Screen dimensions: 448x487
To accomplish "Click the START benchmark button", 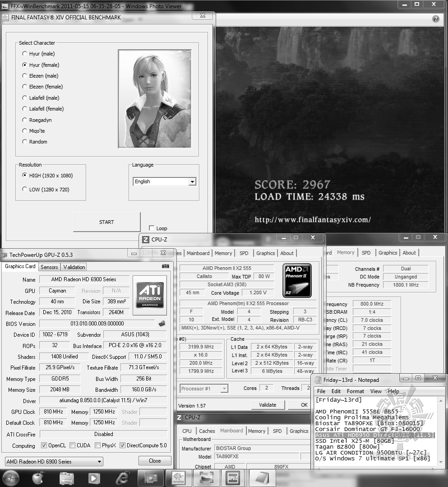I will [106, 222].
